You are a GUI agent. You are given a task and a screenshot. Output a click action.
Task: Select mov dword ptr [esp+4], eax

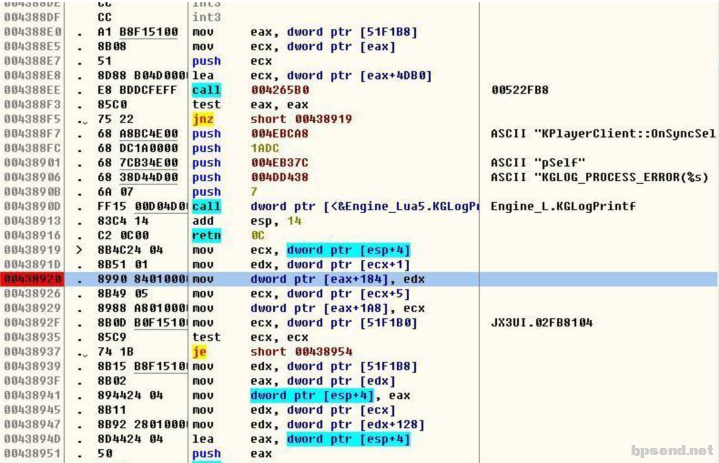pos(301,396)
